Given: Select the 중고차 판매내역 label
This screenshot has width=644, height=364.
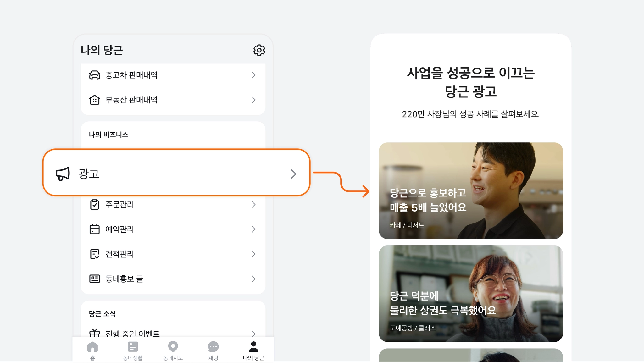Looking at the screenshot, I should click(x=131, y=75).
